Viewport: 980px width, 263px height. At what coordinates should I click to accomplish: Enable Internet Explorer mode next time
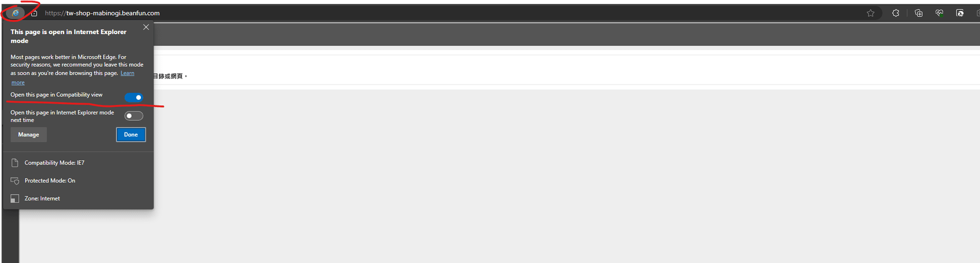coord(134,116)
